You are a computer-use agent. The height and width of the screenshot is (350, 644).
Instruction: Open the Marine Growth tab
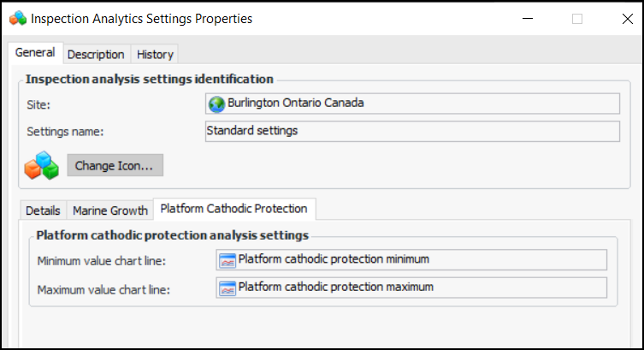click(110, 211)
